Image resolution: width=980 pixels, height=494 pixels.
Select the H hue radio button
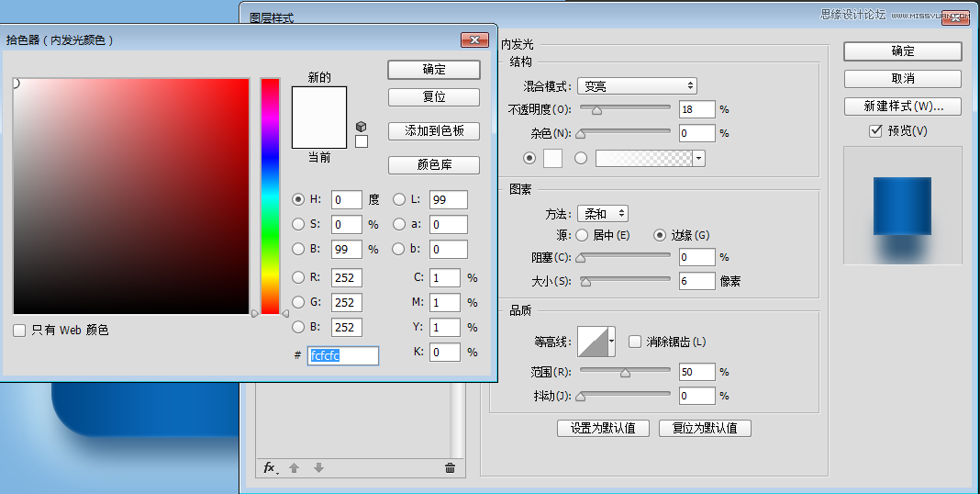coord(298,199)
